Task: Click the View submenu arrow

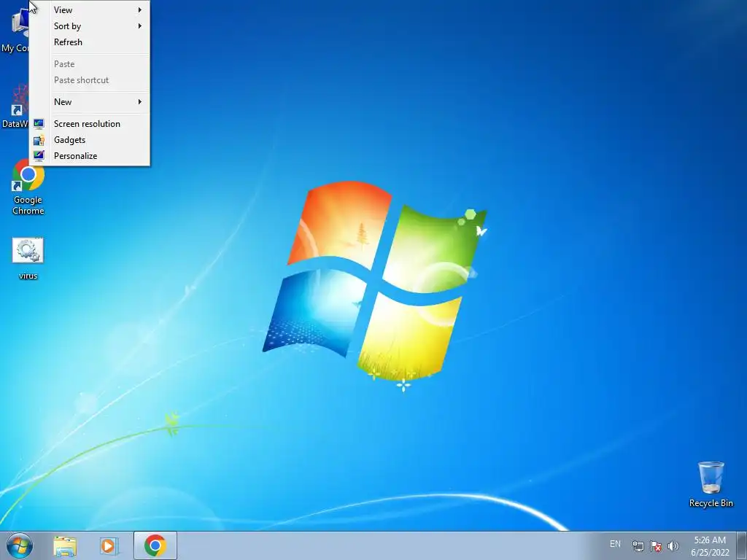Action: pyautogui.click(x=139, y=10)
